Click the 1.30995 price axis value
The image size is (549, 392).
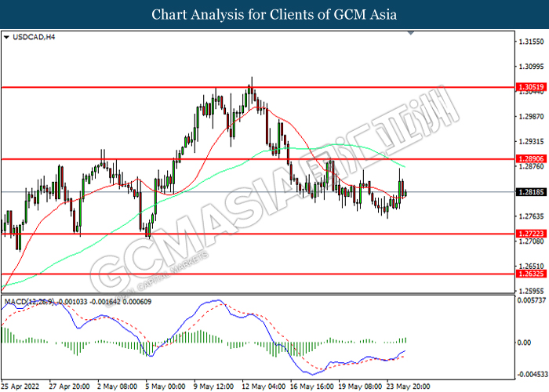point(531,67)
